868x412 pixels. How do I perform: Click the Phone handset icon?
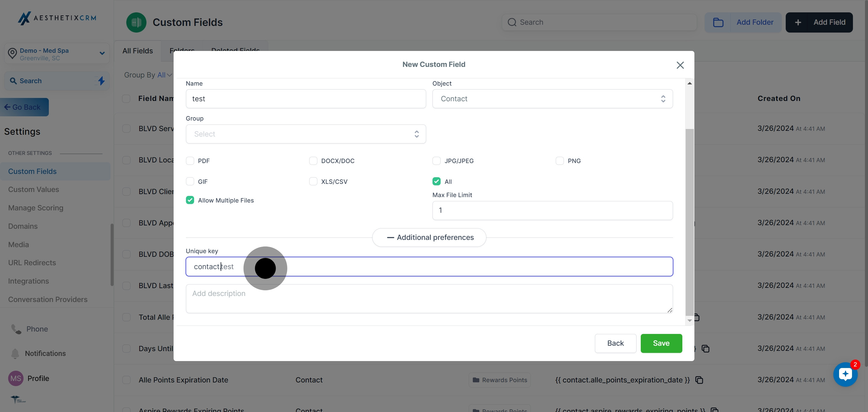coord(16,329)
